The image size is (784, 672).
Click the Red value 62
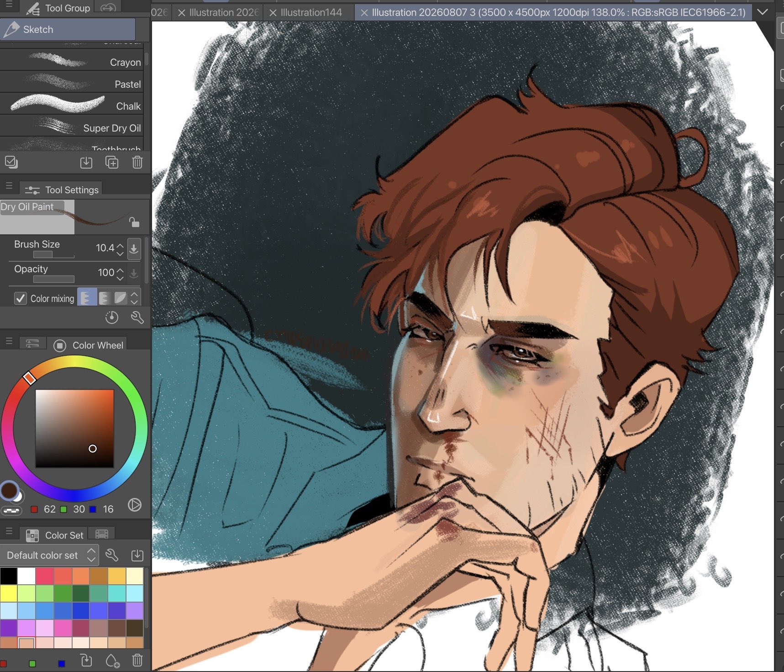(49, 509)
